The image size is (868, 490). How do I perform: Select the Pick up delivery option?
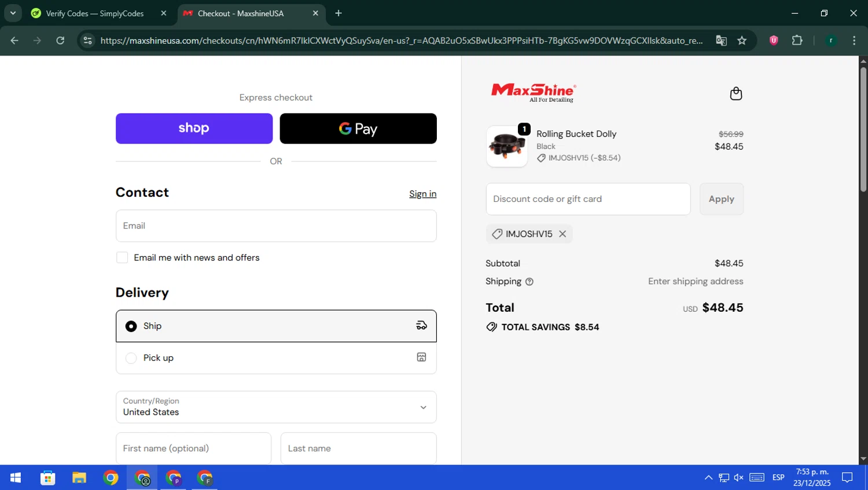(x=276, y=358)
